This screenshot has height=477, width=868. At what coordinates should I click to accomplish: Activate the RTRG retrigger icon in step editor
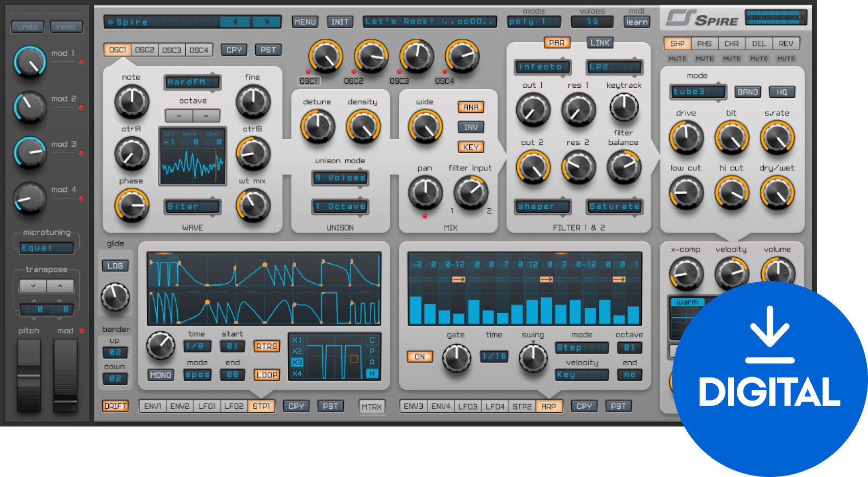tap(265, 346)
